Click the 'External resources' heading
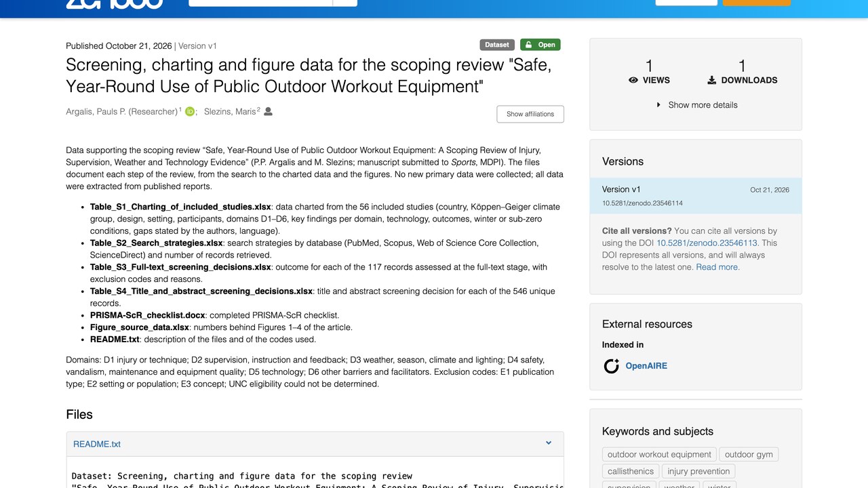 click(647, 324)
